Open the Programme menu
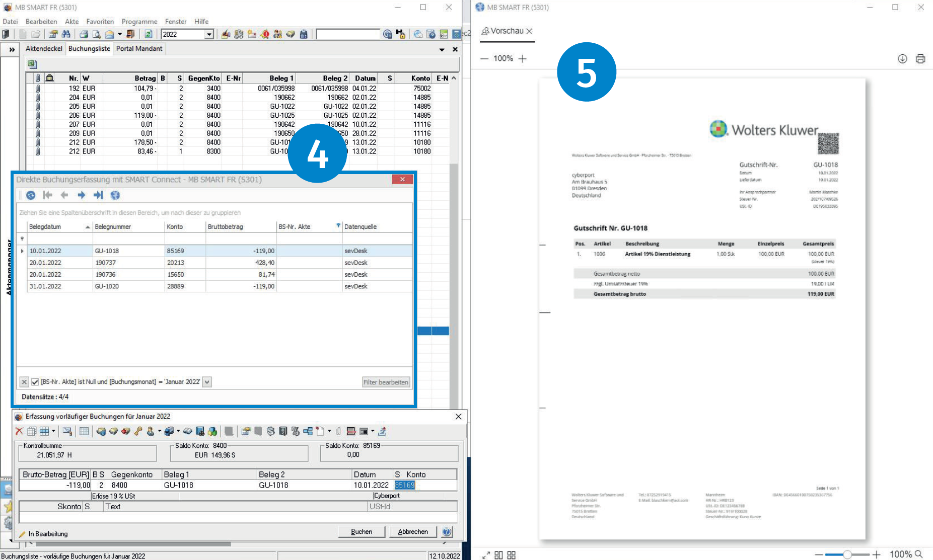Screen dimensions: 933x560 point(139,22)
